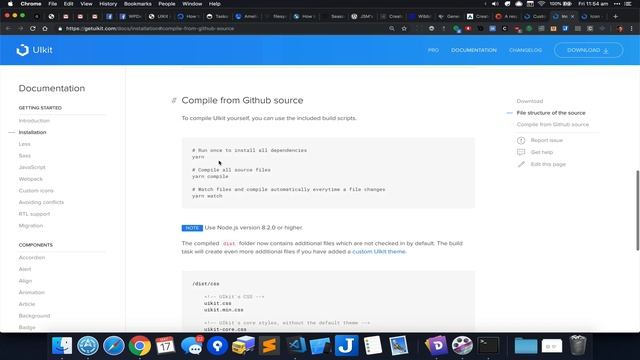Image resolution: width=640 pixels, height=360 pixels.
Task: Click the # anchor beside the heading
Action: pyautogui.click(x=174, y=100)
